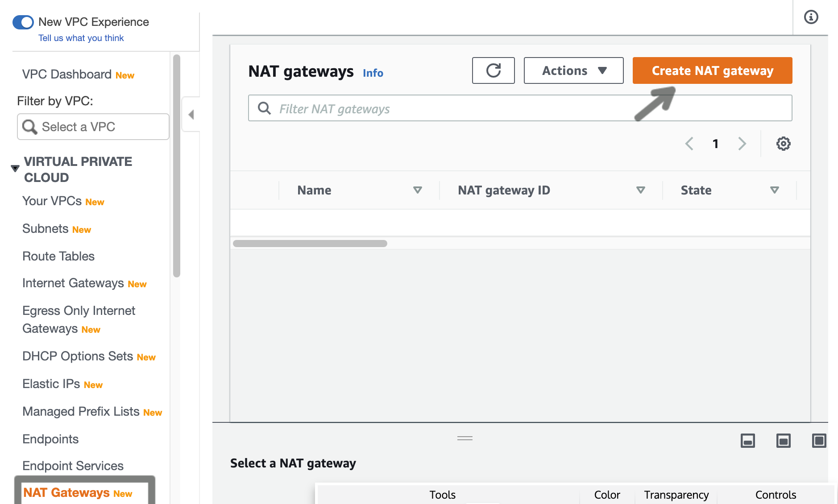Viewport: 838px width, 504px height.
Task: Toggle the New VPC Experience switch
Action: [x=23, y=22]
